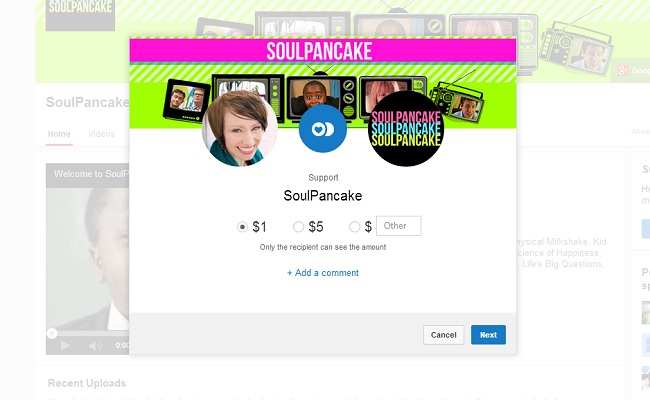The width and height of the screenshot is (650, 400).
Task: Click the SOULPANCAKE title in the pink dialog banner
Action: tap(319, 51)
